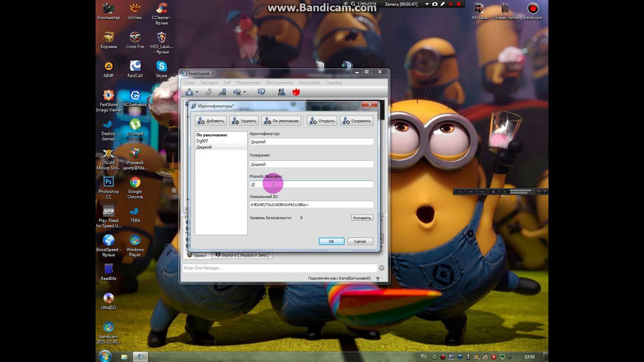
Task: Open Компьютер desktop icon
Action: point(108,12)
